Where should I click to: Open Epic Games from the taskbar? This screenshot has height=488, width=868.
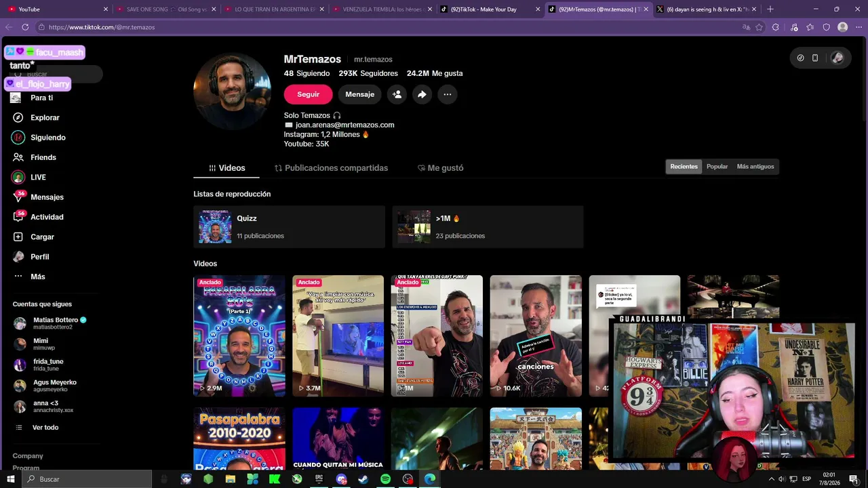(x=319, y=479)
